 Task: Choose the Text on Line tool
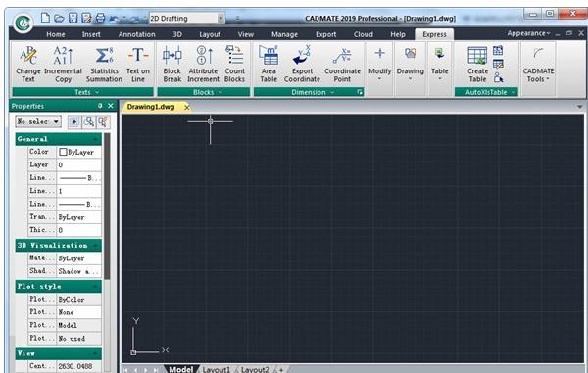click(137, 65)
